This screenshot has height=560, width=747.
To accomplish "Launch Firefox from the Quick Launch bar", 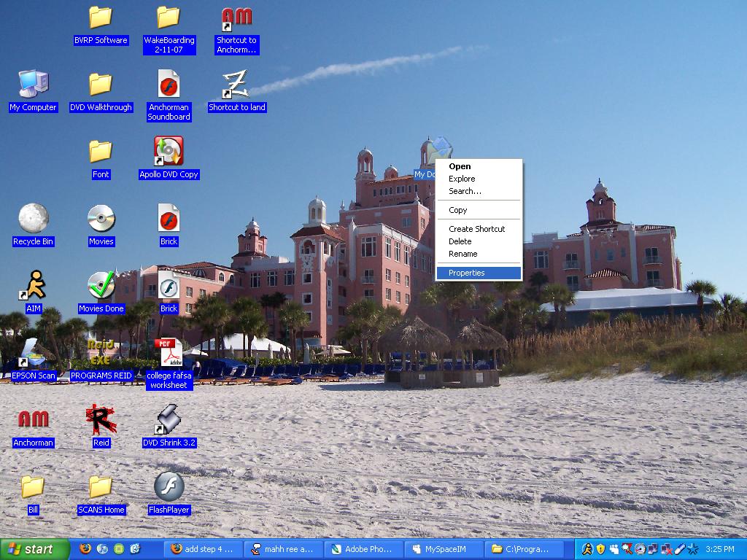I will 85,548.
